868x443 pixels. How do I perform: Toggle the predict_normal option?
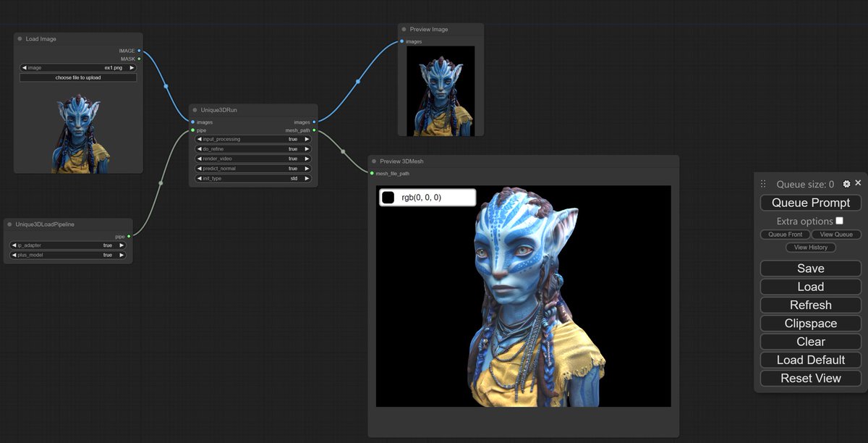[x=253, y=168]
